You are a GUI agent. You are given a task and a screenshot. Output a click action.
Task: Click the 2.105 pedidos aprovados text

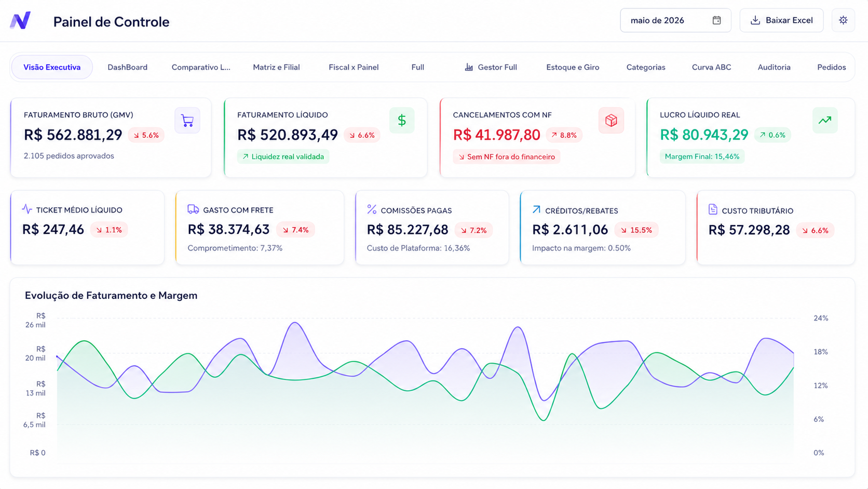(69, 156)
